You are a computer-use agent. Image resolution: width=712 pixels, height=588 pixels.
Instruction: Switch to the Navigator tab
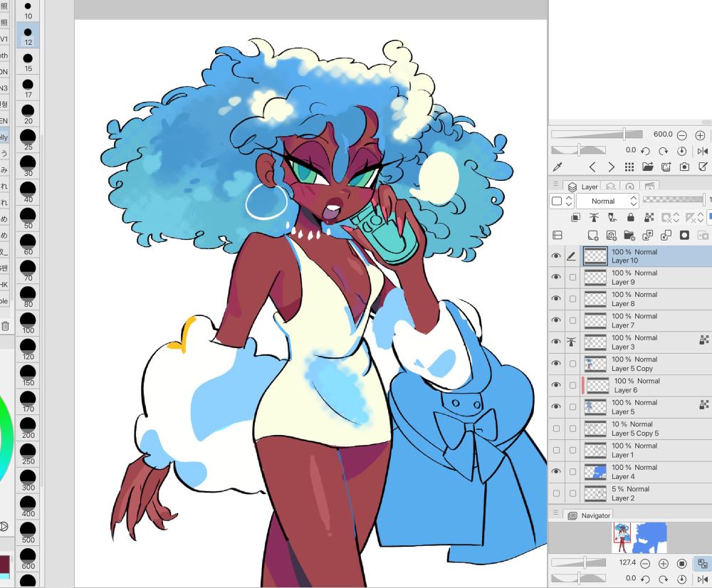590,515
